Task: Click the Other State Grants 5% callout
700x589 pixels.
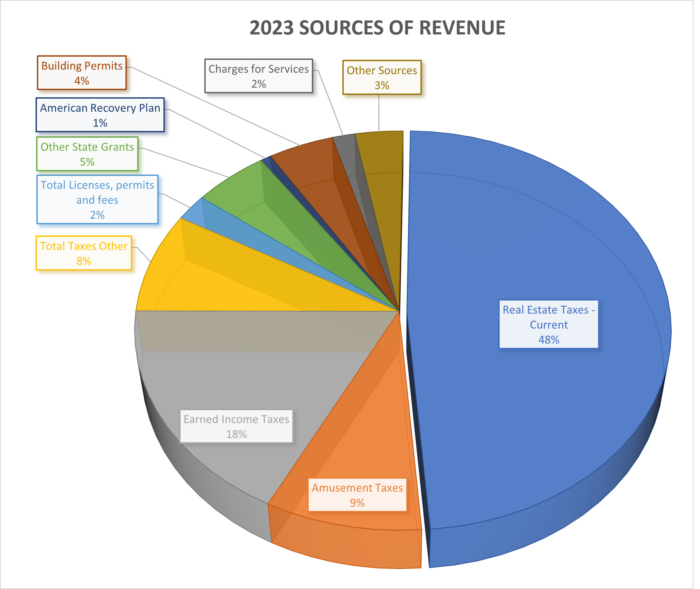Action: [87, 155]
